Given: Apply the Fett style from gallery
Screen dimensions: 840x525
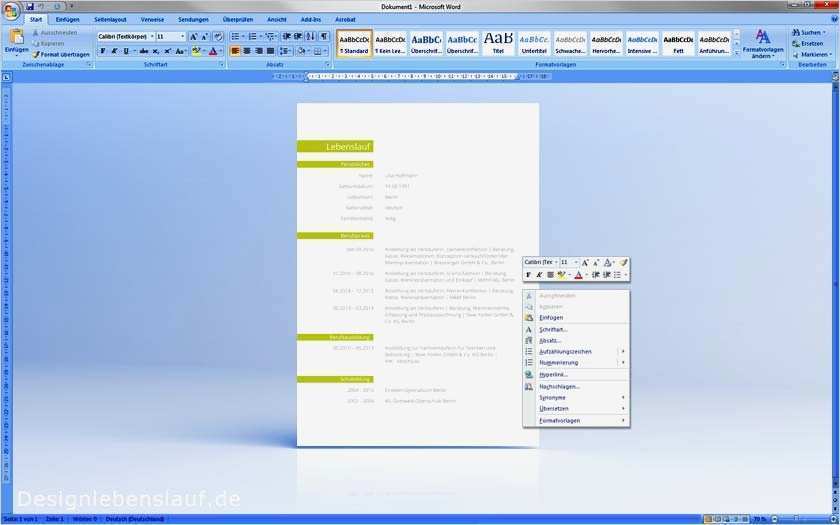Looking at the screenshot, I should (678, 43).
